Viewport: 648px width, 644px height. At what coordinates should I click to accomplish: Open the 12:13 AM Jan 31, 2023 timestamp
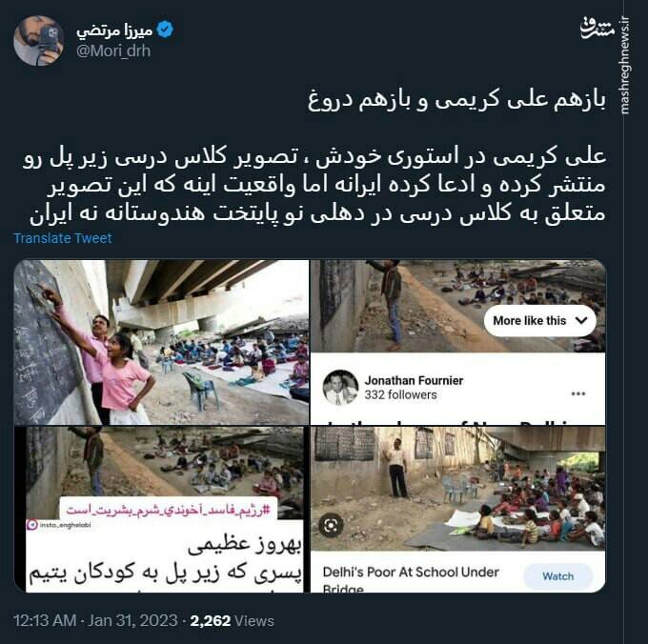click(x=95, y=620)
